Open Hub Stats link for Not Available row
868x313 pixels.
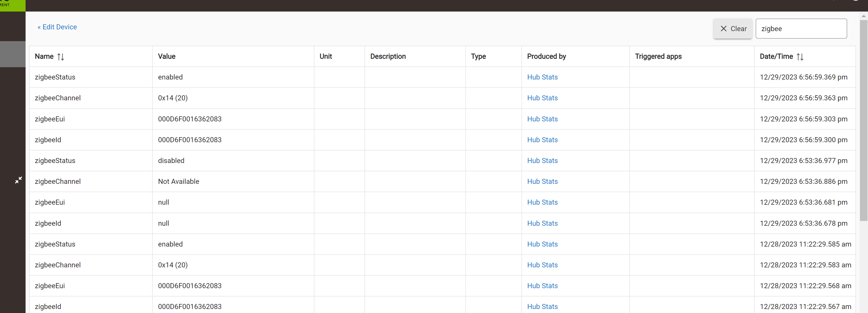tap(542, 182)
